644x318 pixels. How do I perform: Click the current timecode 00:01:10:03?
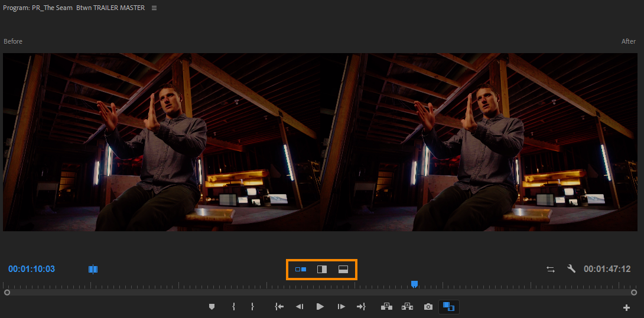(x=32, y=269)
